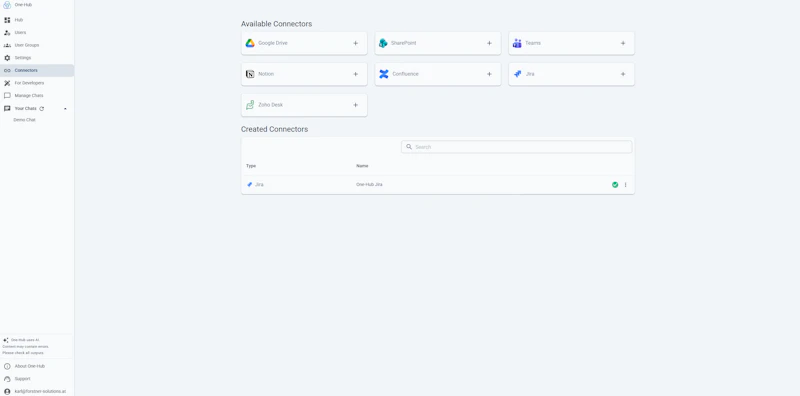Viewport: 800px width, 396px height.
Task: Open Demo Chat
Action: [24, 120]
